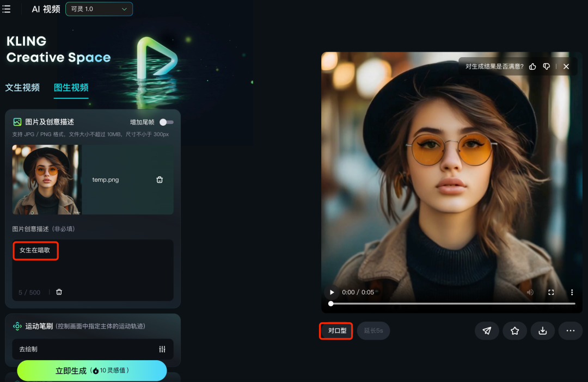The width and height of the screenshot is (588, 382).
Task: Switch to the 图生视频 tab
Action: point(71,88)
